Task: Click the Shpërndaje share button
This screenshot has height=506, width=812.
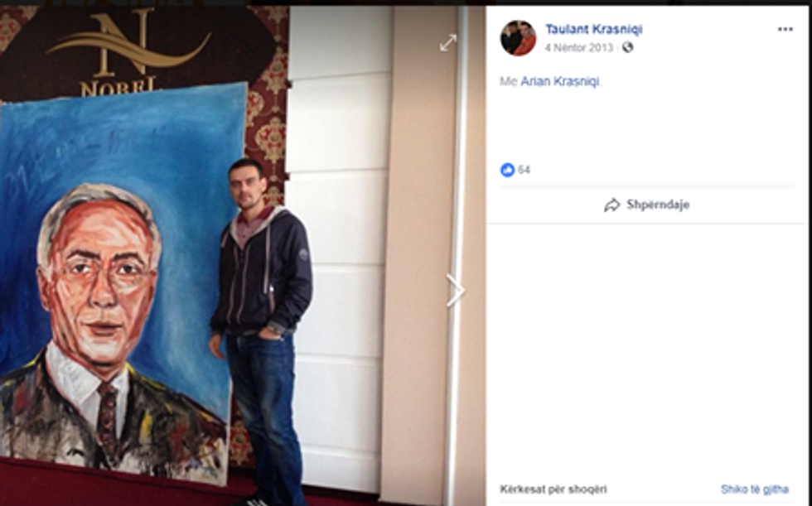Action: coord(647,205)
